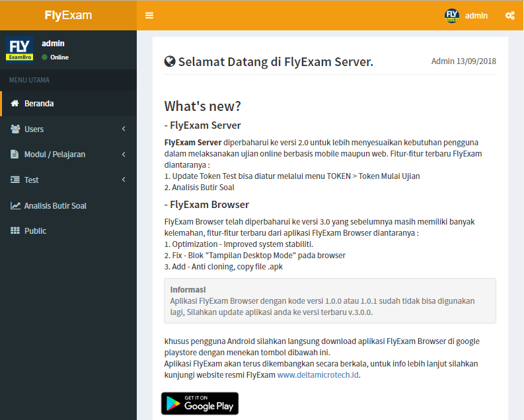The width and height of the screenshot is (524, 420).
Task: Click the 'Informasi' box title
Action: (188, 289)
